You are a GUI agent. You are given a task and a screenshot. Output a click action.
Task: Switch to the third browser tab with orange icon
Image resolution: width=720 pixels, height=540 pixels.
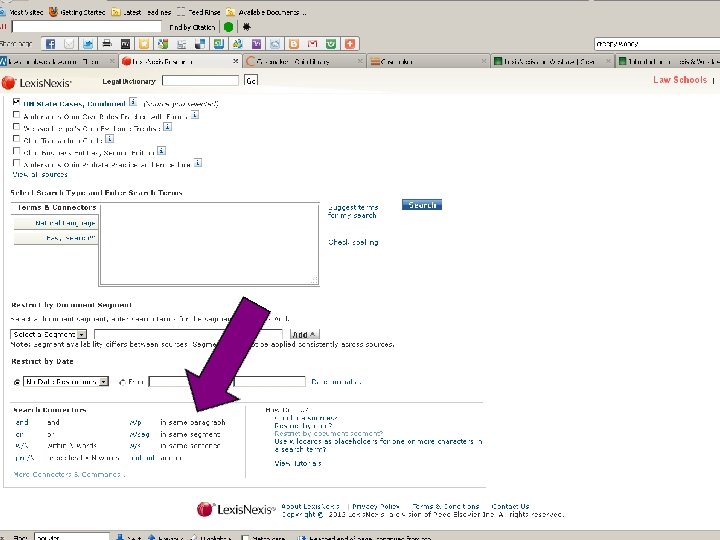click(304, 61)
